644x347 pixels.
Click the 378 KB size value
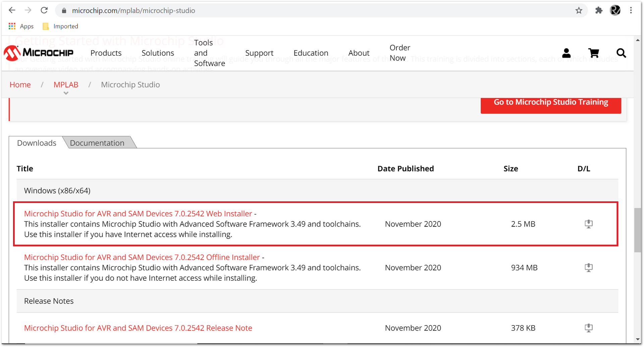[x=523, y=328]
